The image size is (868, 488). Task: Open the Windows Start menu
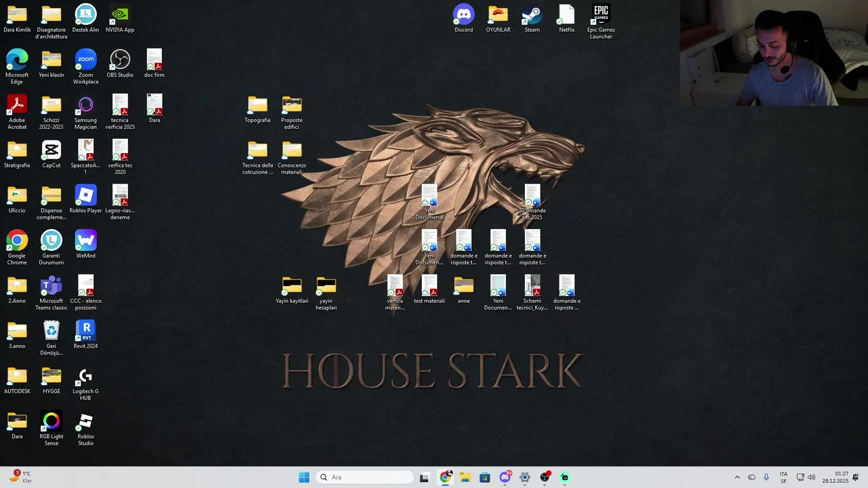(304, 477)
